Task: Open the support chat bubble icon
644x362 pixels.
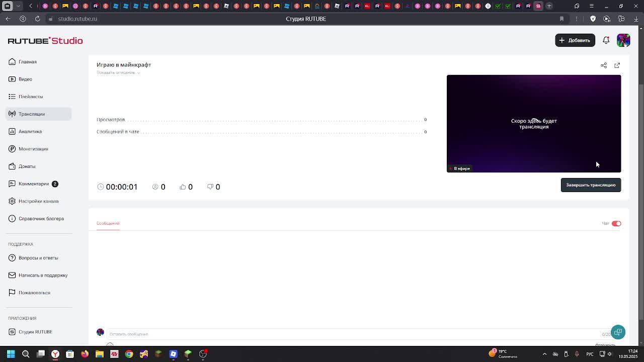Action: [x=618, y=332]
